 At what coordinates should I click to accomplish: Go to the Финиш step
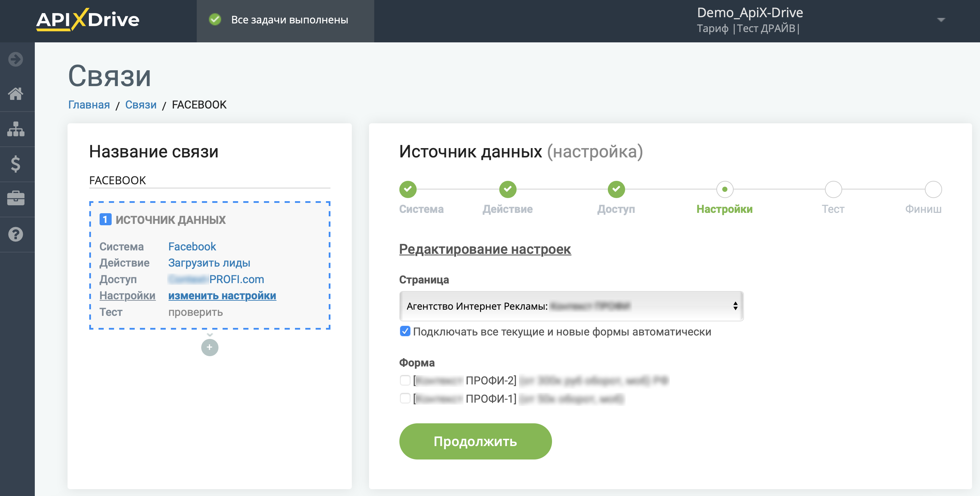coord(933,189)
